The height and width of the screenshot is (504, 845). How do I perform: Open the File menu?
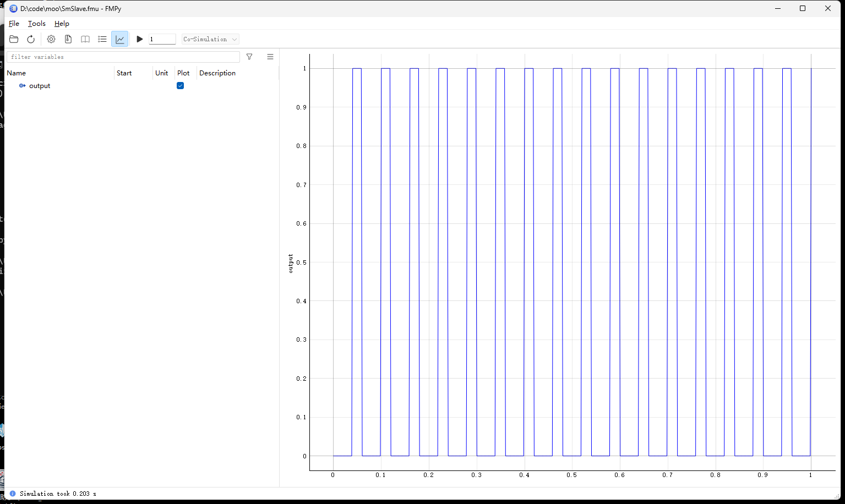tap(14, 24)
